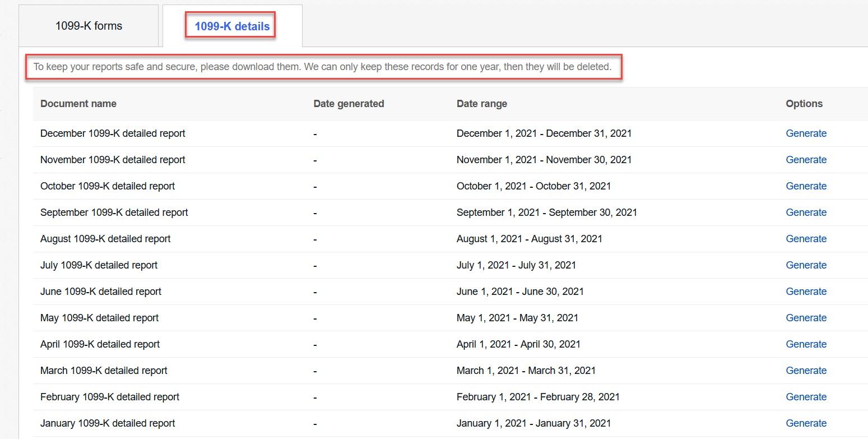Generate the March 1099-K detailed report

pyautogui.click(x=806, y=371)
